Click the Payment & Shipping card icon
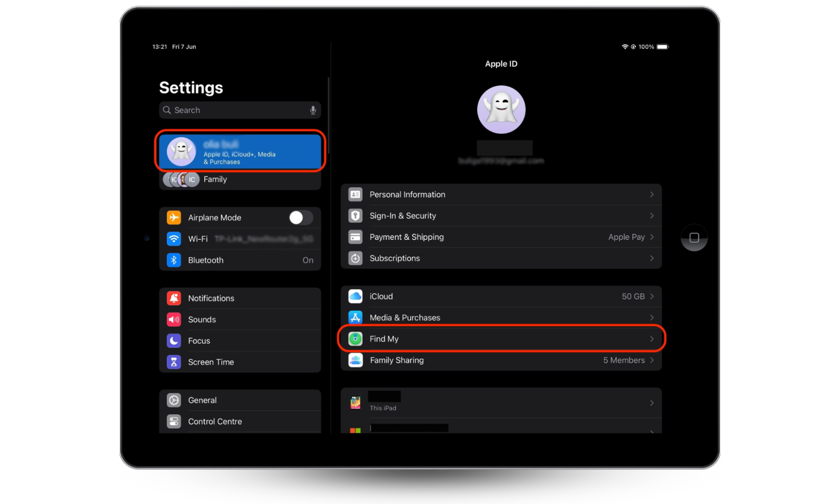 click(355, 237)
